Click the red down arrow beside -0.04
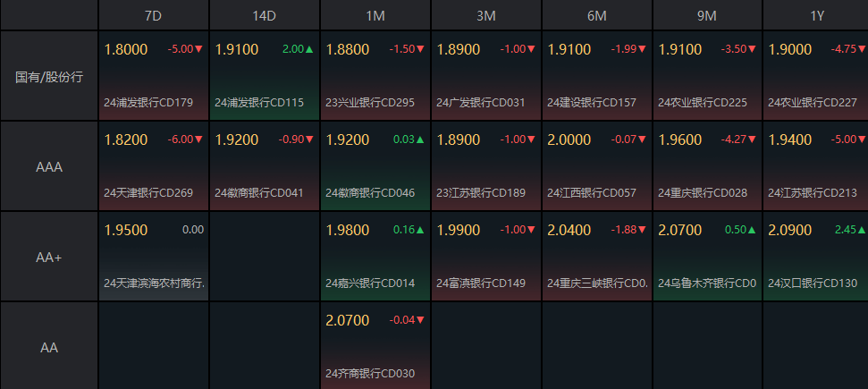Image resolution: width=868 pixels, height=389 pixels. (420, 320)
